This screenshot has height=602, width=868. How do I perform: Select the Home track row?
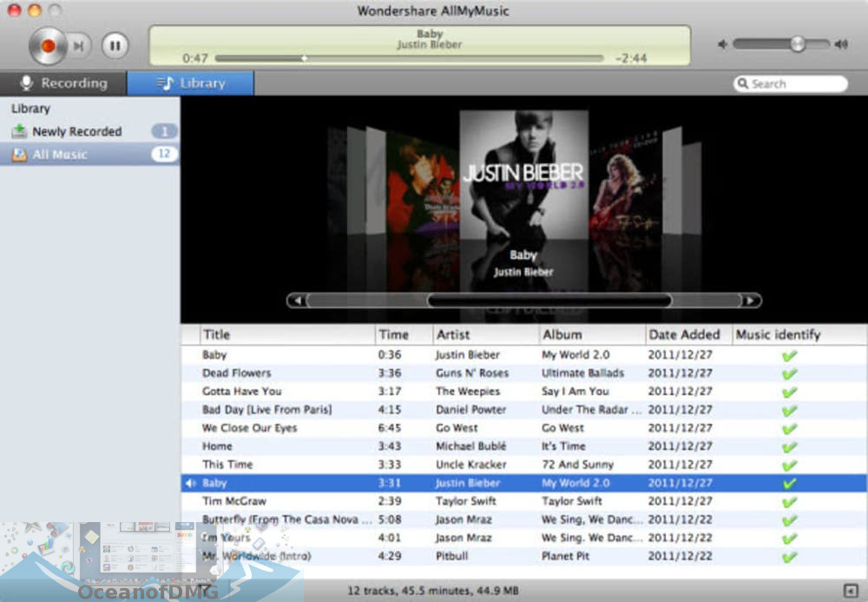[x=523, y=447]
